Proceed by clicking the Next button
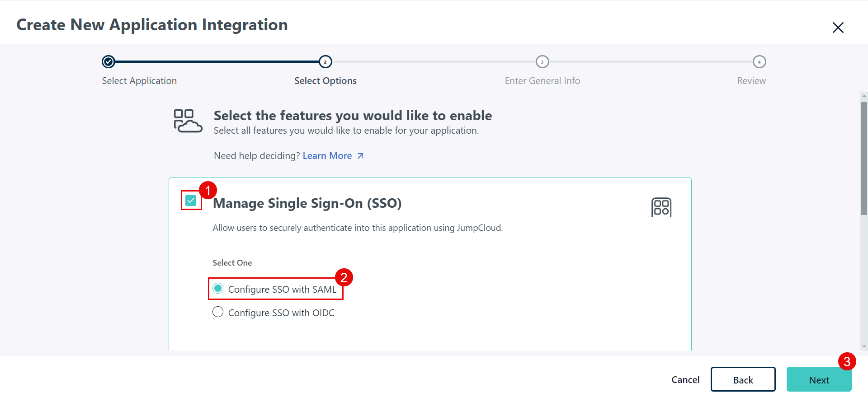The height and width of the screenshot is (402, 868). point(818,380)
